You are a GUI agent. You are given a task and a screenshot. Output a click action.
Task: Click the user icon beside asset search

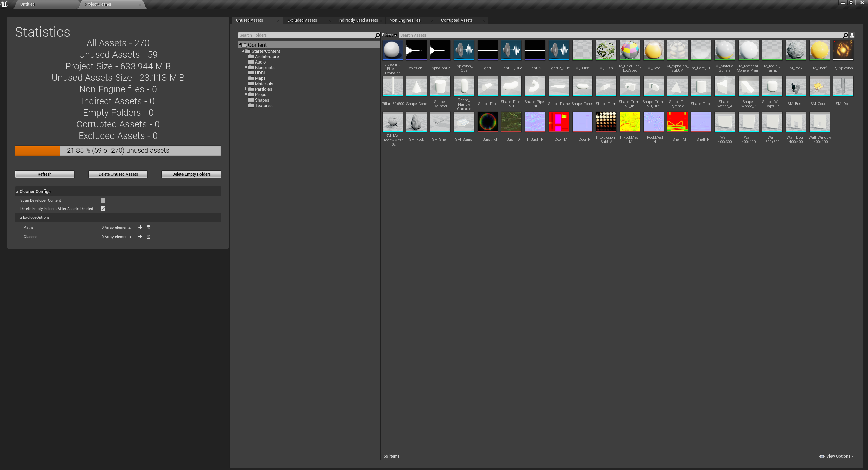pos(852,35)
